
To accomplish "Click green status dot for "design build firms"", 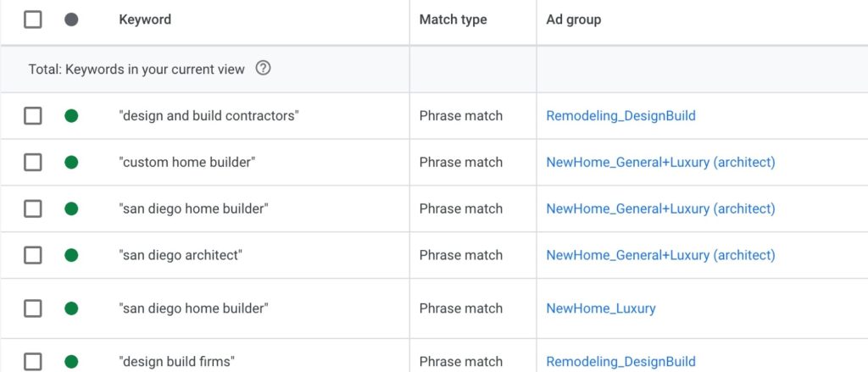I will coord(71,362).
